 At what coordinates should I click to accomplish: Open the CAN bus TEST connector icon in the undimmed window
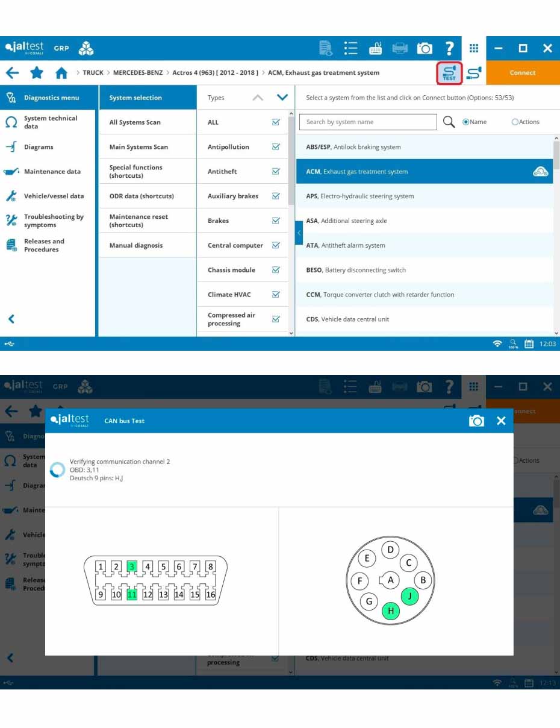[449, 73]
